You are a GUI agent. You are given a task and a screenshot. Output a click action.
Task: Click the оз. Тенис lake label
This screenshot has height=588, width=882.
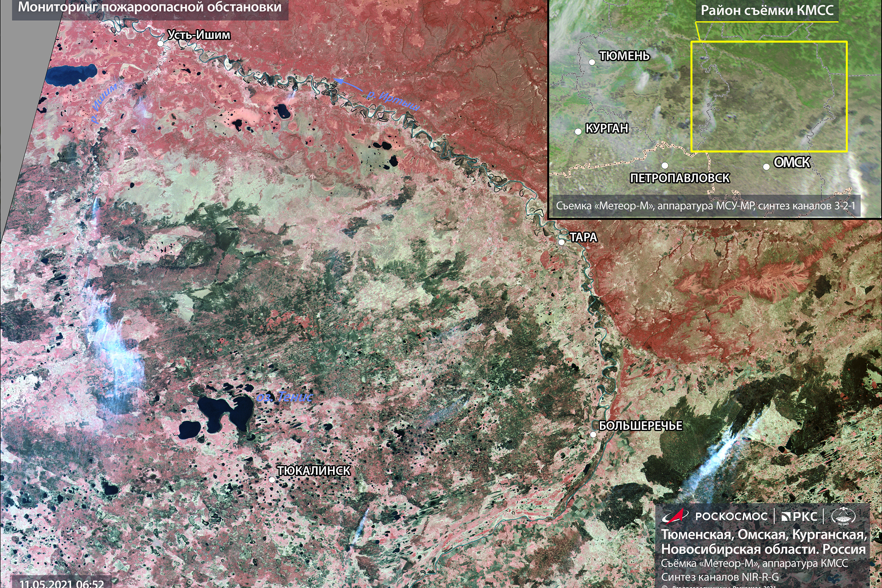285,397
